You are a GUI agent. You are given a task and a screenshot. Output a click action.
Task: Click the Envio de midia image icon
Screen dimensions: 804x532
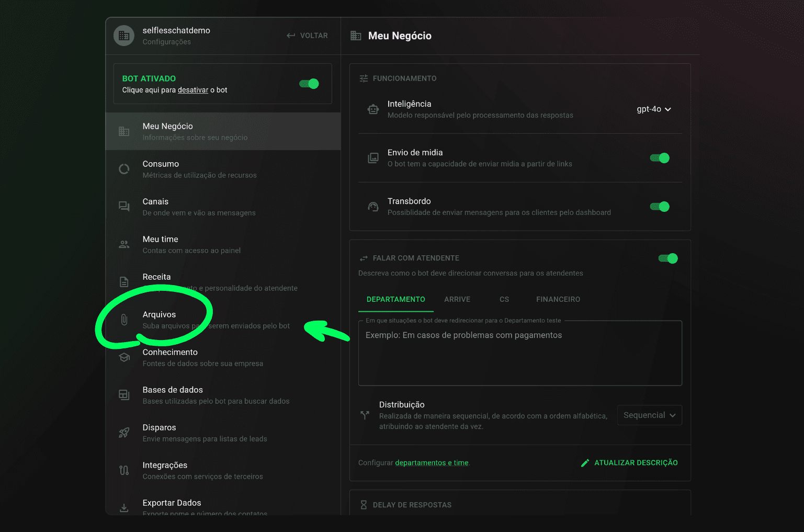tap(373, 158)
